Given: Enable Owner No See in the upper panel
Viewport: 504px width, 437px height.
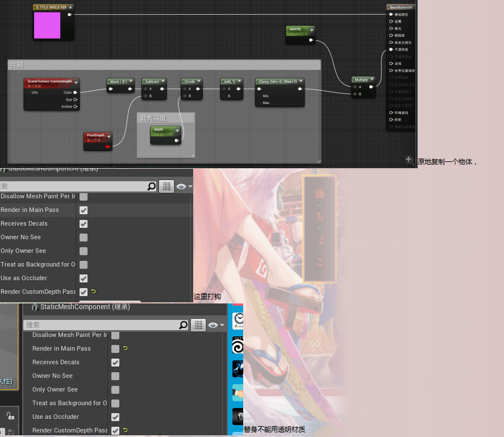Looking at the screenshot, I should [x=84, y=238].
